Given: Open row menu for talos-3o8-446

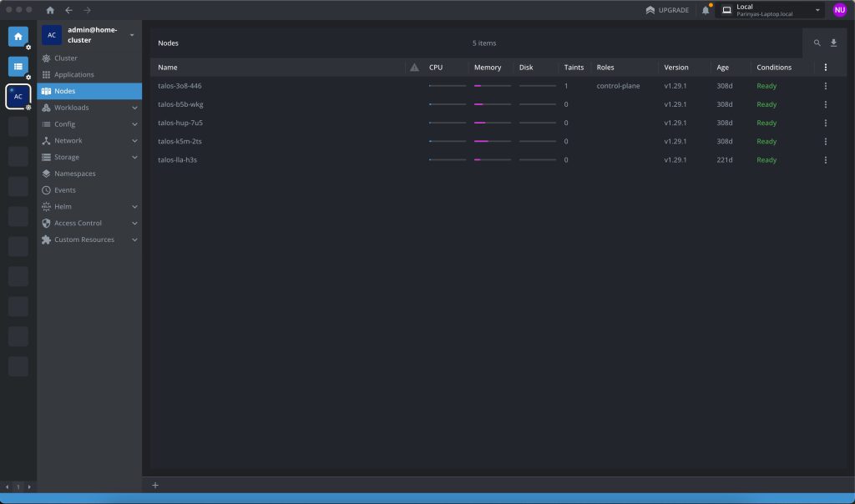Looking at the screenshot, I should click(825, 86).
